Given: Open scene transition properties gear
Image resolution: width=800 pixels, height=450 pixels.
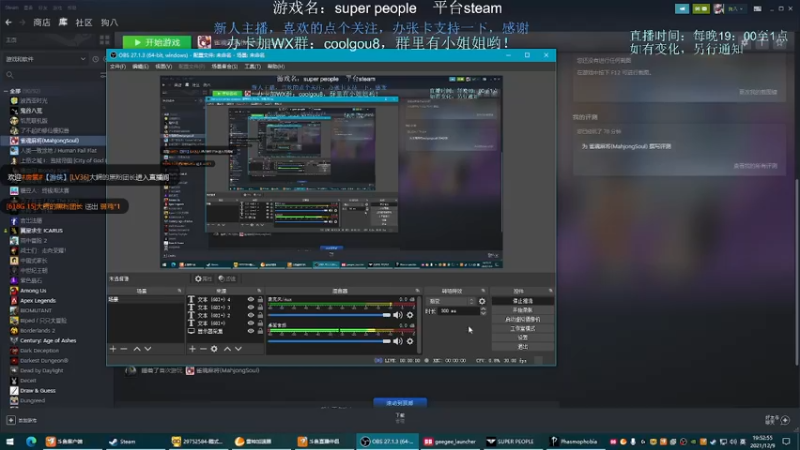Looking at the screenshot, I should pos(482,301).
